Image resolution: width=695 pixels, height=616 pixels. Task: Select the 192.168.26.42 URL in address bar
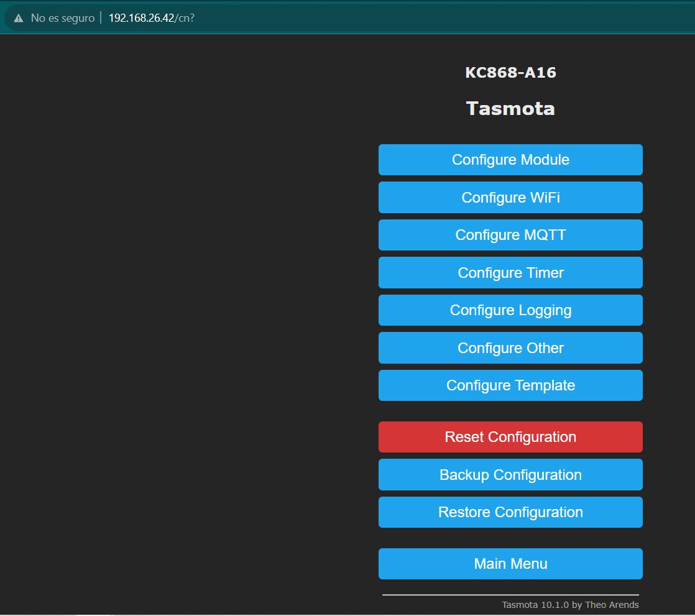[151, 18]
